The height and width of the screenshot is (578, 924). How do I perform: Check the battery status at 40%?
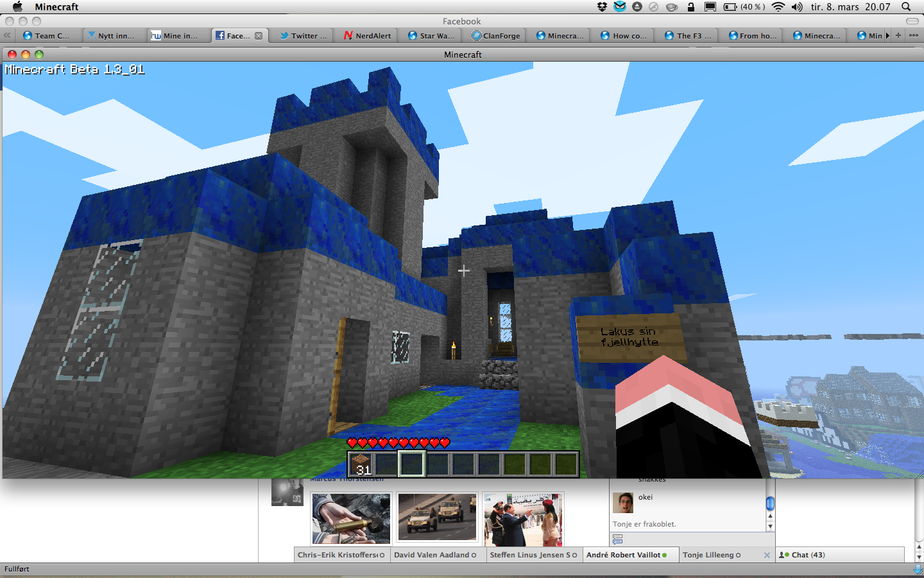(x=744, y=6)
